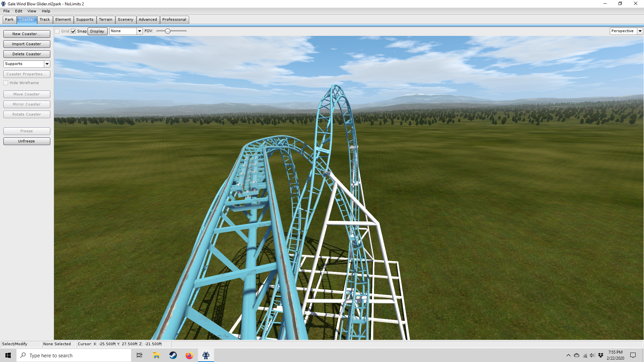Screen dimensions: 644x362
Task: Open the None dropdown next to Display
Action: pyautogui.click(x=140, y=31)
